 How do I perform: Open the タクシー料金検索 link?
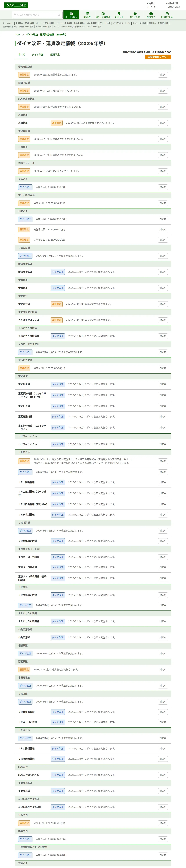tap(139, 23)
